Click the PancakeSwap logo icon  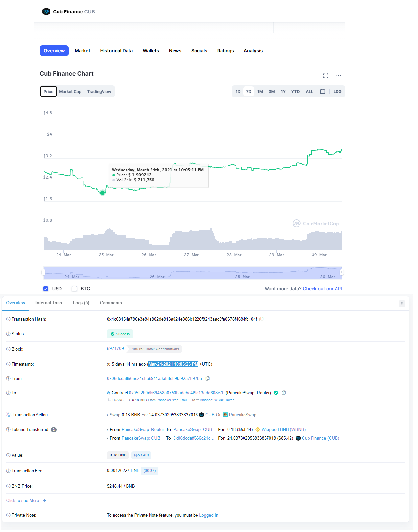click(225, 415)
